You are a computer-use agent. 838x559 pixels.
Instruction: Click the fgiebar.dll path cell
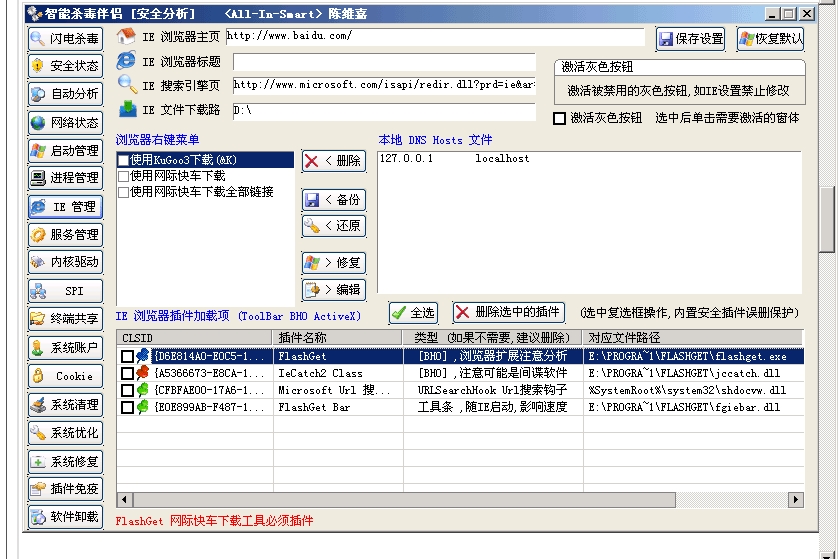pos(693,407)
